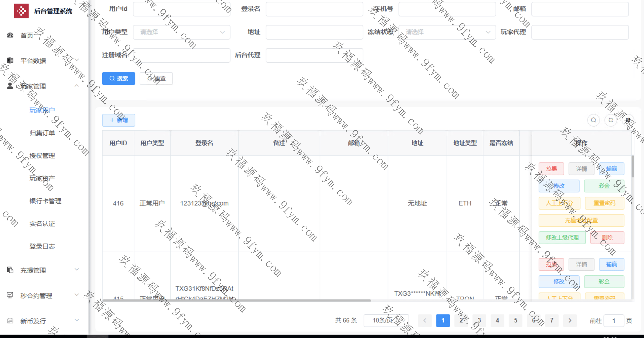Refresh table using circular refresh icon
Screen dimensions: 644x338
(611, 120)
